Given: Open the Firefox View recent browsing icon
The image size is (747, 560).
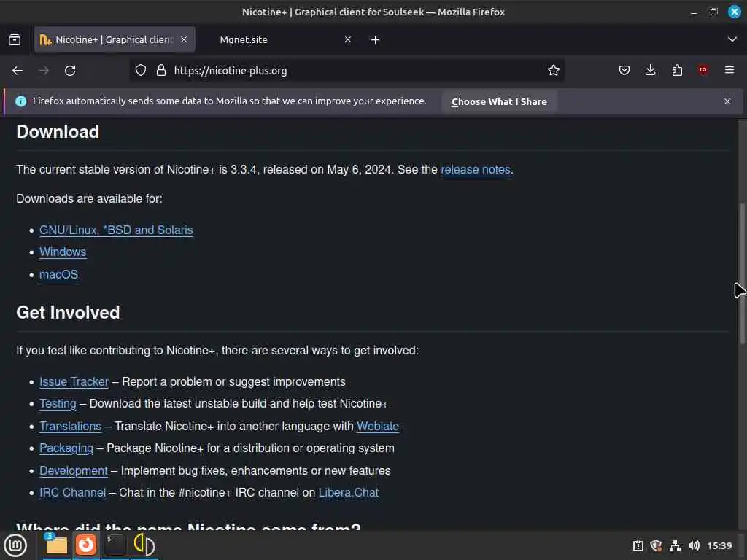Looking at the screenshot, I should pos(15,39).
